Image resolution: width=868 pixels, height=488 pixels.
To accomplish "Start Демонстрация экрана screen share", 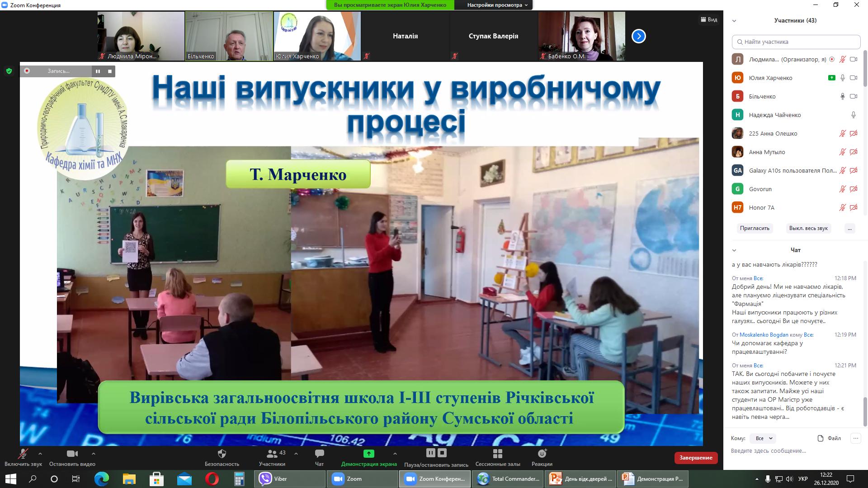I will tap(369, 457).
